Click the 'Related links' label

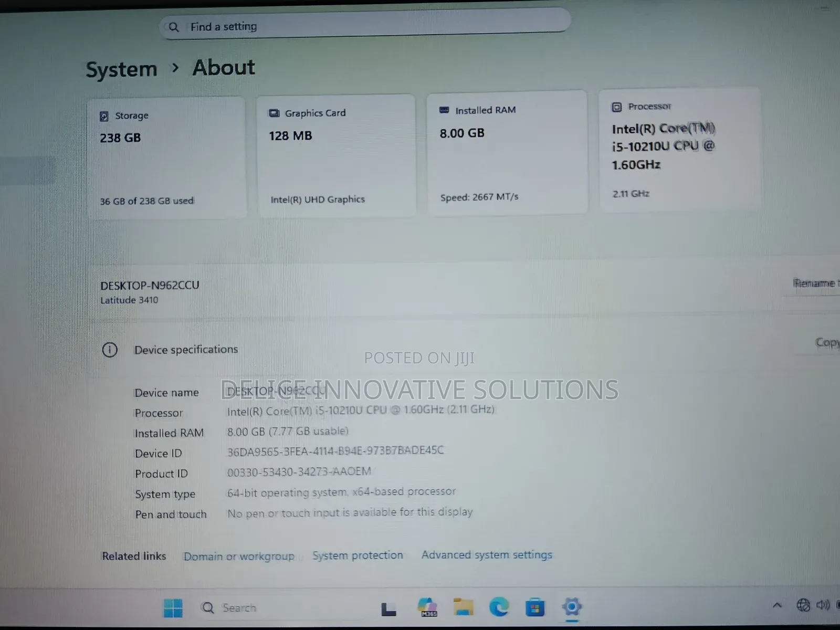[x=134, y=556]
